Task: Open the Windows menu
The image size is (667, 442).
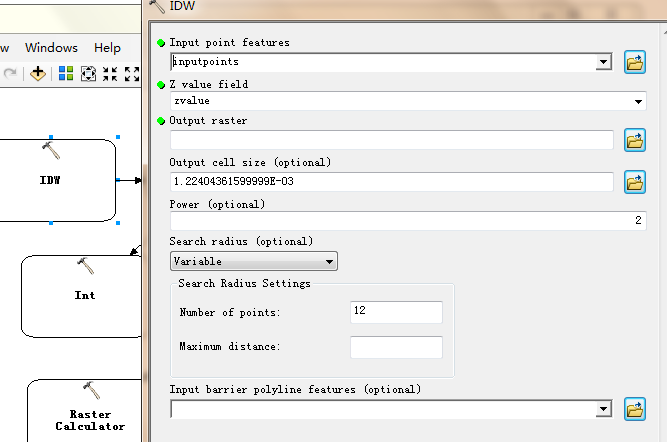Action: pyautogui.click(x=51, y=48)
